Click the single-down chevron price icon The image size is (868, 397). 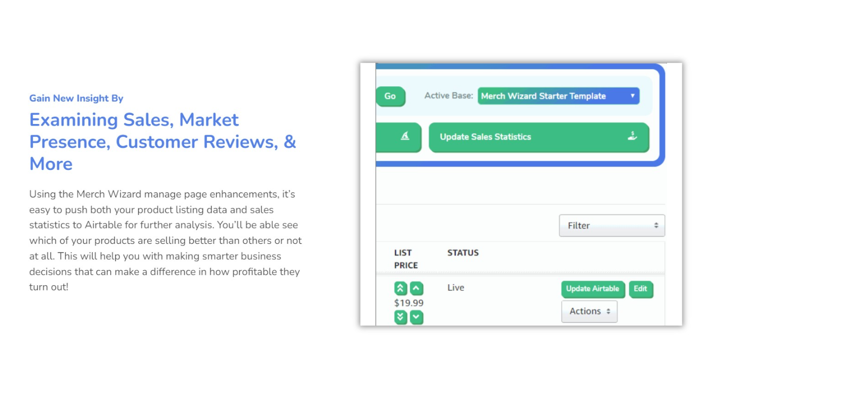tap(417, 317)
